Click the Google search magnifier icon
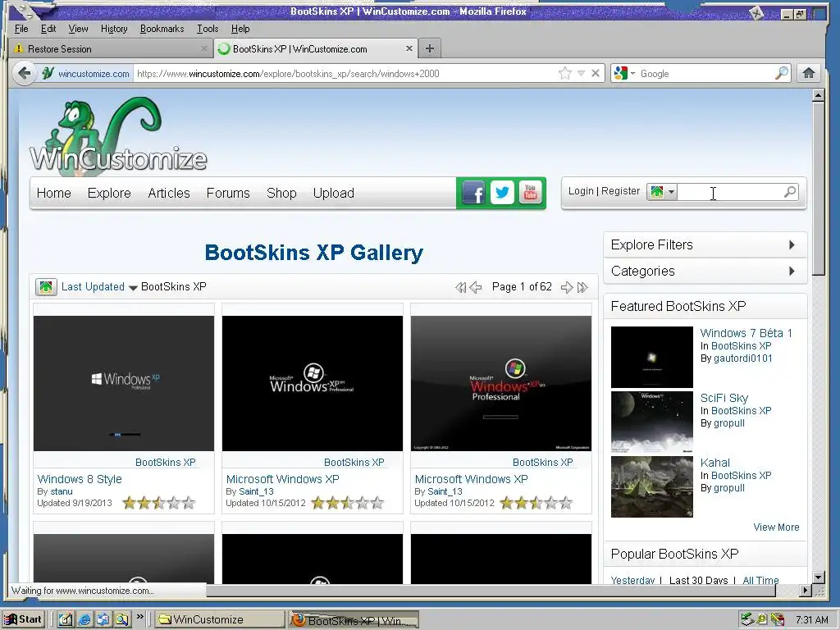Image resolution: width=840 pixels, height=630 pixels. tap(782, 73)
